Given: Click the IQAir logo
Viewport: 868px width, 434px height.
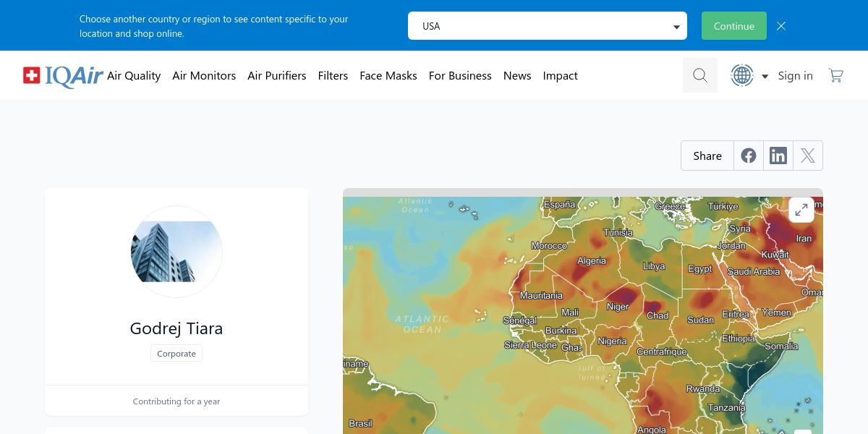Looking at the screenshot, I should [63, 75].
